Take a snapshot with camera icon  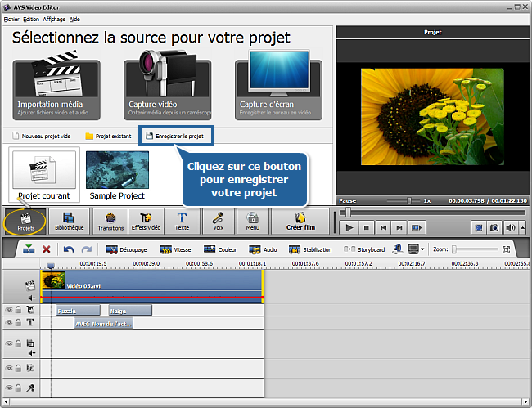click(x=494, y=228)
